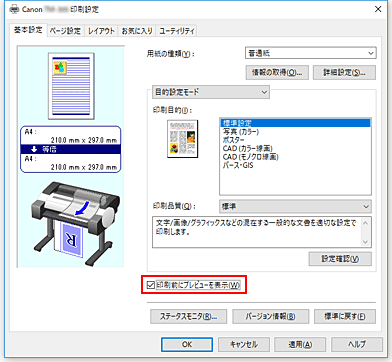Select CAD (カラー線画) in the list

pyautogui.click(x=295, y=148)
